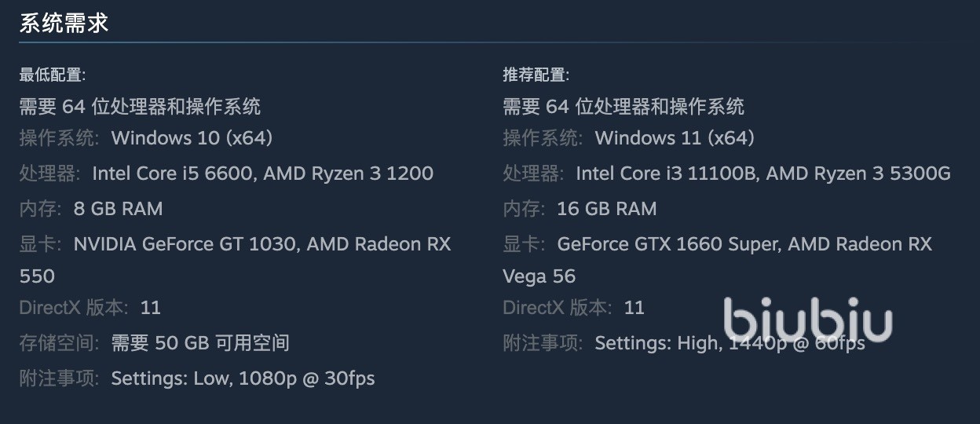Screen dimensions: 980x424
Task: Click the 8 GB RAM memory value
Action: point(118,209)
